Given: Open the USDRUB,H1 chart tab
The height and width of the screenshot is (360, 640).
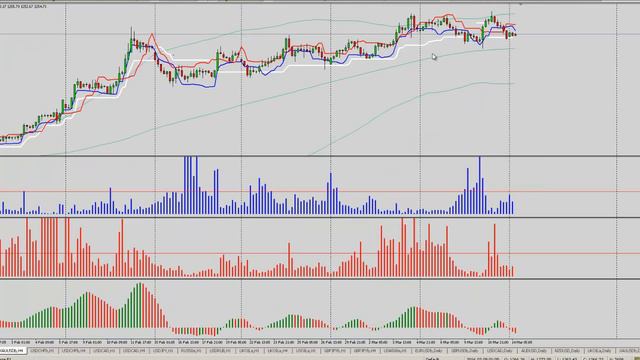Looking at the screenshot, I should (x=221, y=351).
